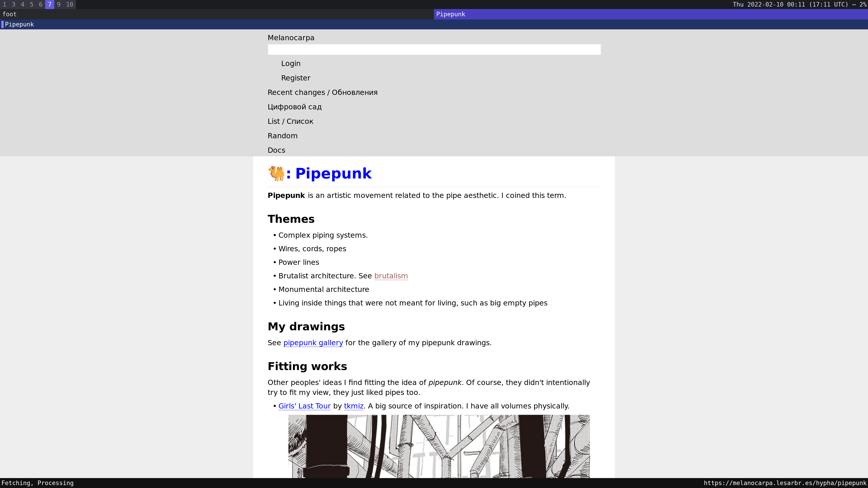The image size is (868, 488).
Task: Select the Pipepunk browser tab
Action: click(434, 24)
